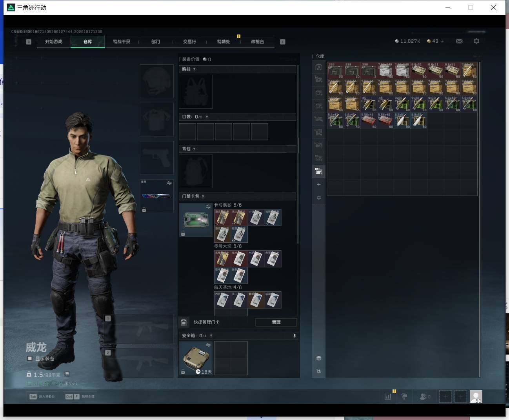Open the weight details list icon
Viewport: 509px width, 420px height.
click(x=67, y=374)
